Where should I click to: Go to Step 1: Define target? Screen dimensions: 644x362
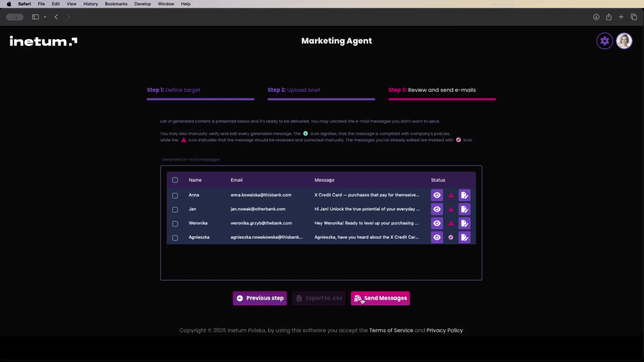click(x=174, y=90)
